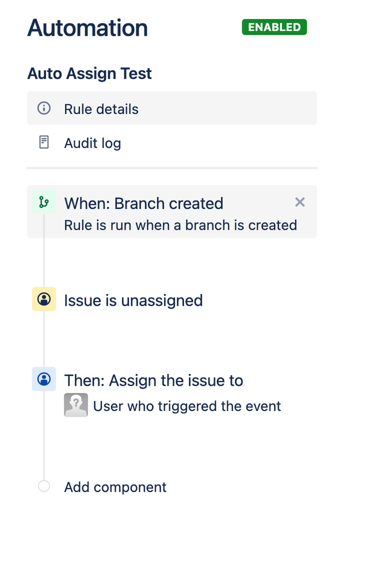Remove the Branch created trigger with X
This screenshot has width=392, height=575.
point(300,202)
